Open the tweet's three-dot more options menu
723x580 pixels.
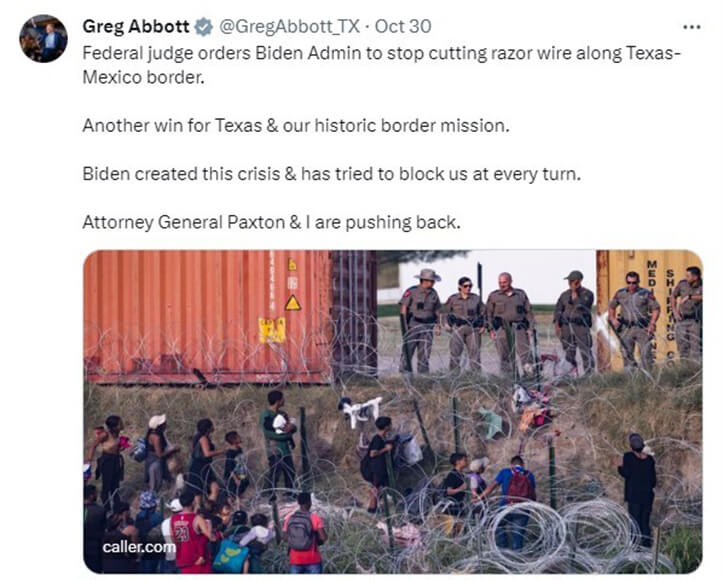692,27
